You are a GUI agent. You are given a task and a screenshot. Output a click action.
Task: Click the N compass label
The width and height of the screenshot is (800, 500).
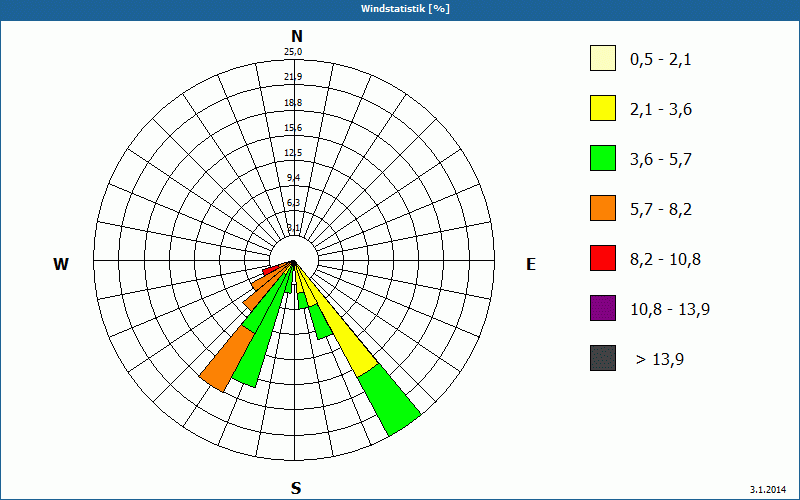point(296,36)
